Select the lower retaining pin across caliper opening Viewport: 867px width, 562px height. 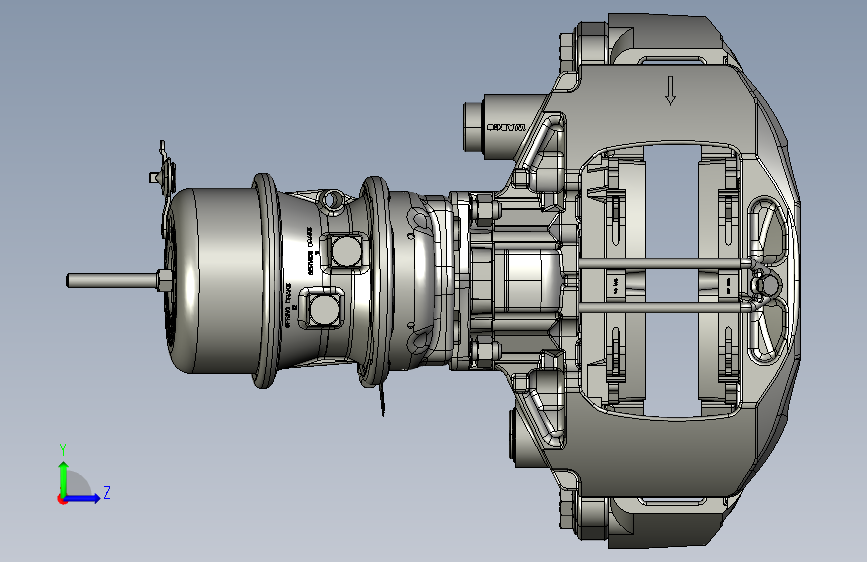[x=664, y=308]
